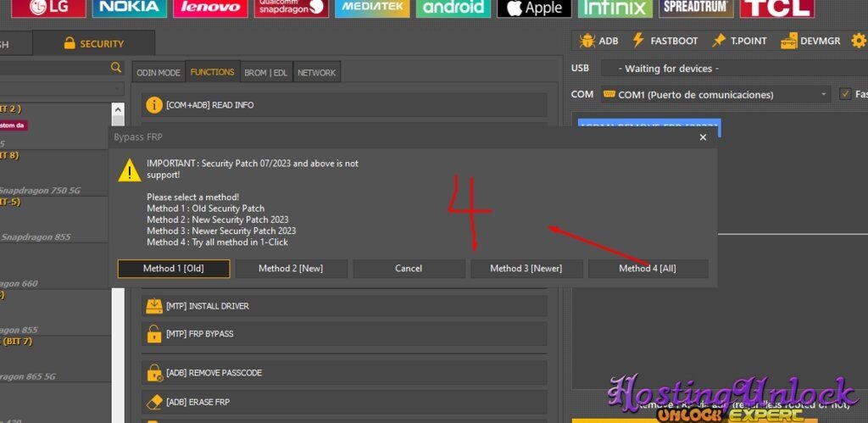The height and width of the screenshot is (423, 868).
Task: Switch to the BROM | EDL tab
Action: click(266, 73)
